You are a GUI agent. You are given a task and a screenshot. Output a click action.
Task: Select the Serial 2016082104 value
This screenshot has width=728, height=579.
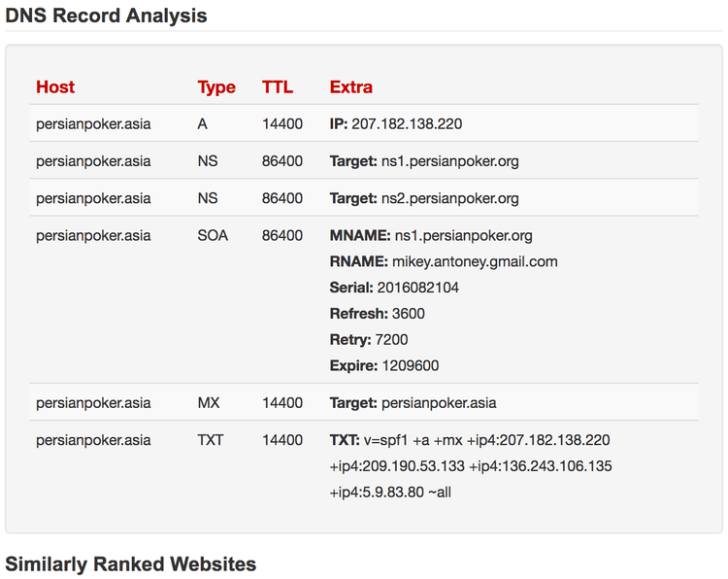coord(419,288)
